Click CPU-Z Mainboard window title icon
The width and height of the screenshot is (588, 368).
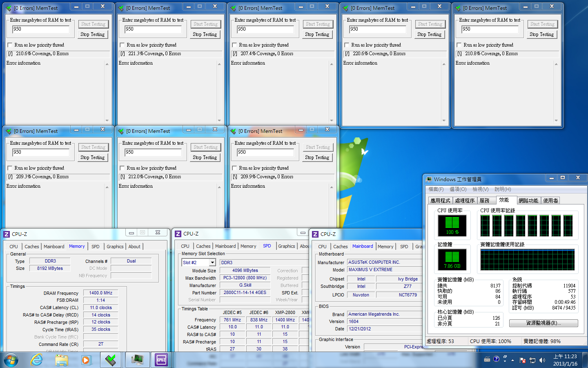click(315, 234)
